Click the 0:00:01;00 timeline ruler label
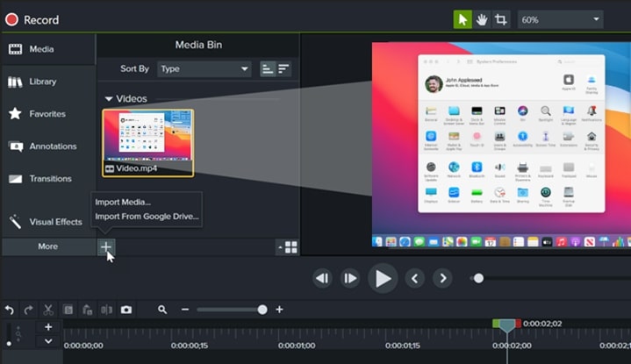The image size is (631, 364). point(297,346)
